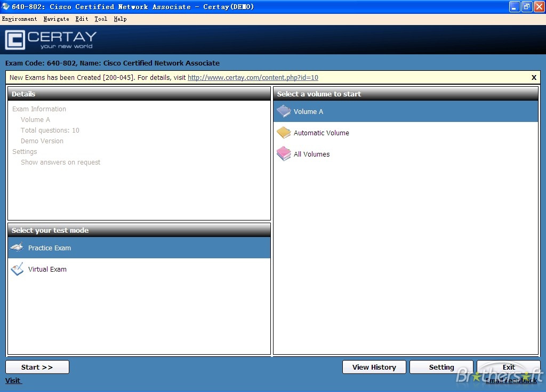Viewport: 546px width, 392px height.
Task: Click Select your test mode header
Action: (x=139, y=230)
